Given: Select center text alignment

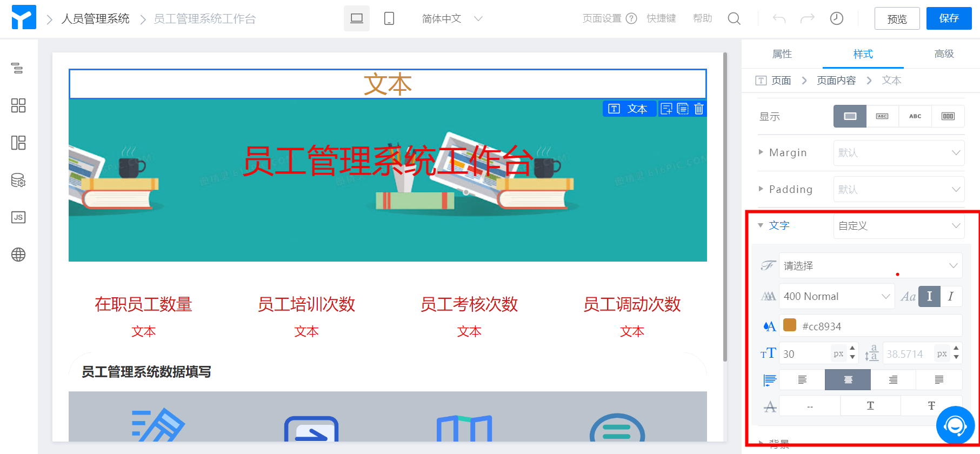Looking at the screenshot, I should 848,380.
